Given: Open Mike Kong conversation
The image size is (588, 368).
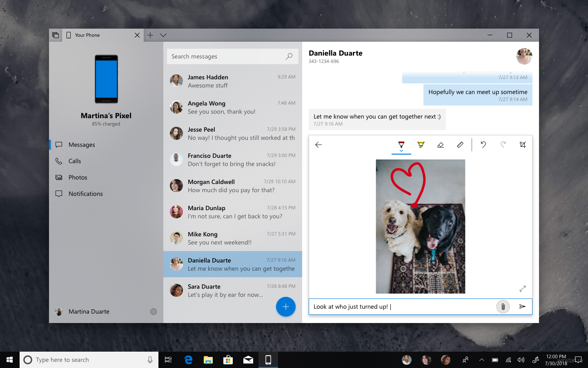Looking at the screenshot, I should (x=233, y=238).
